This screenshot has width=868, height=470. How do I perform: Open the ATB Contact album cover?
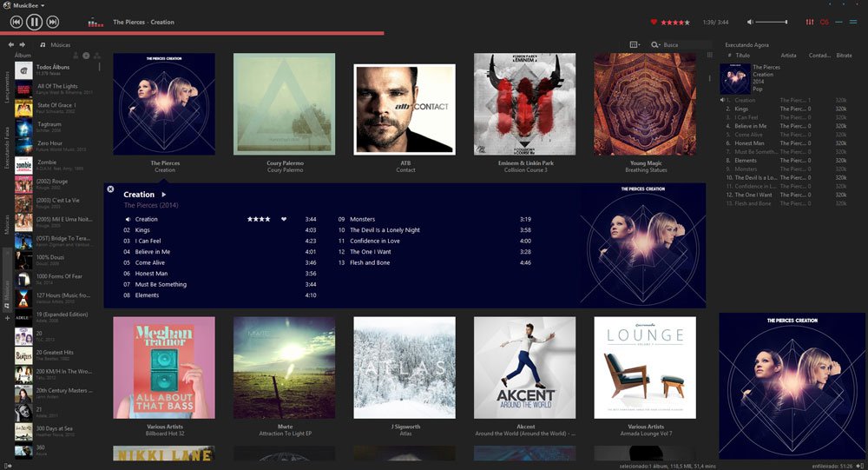(x=404, y=109)
